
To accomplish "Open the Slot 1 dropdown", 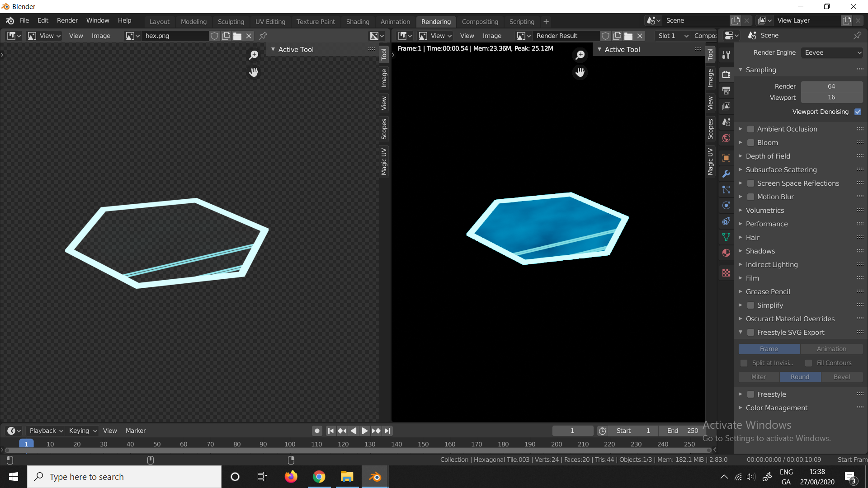I will 673,36.
